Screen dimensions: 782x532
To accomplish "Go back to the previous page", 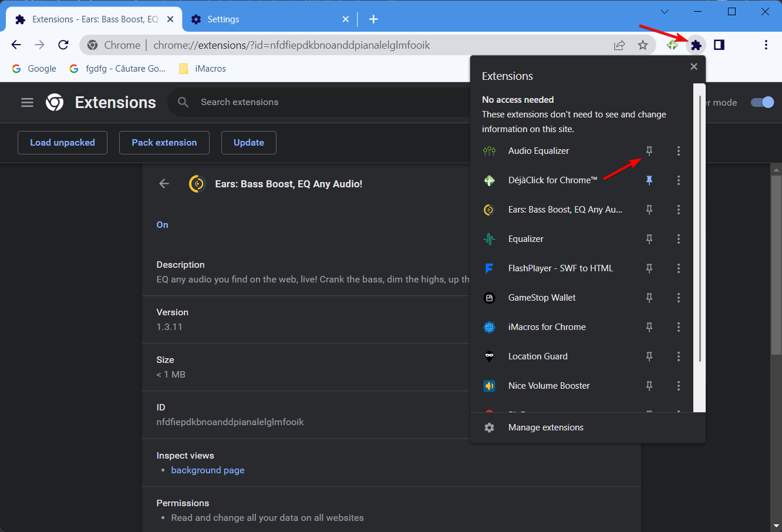I will coord(16,45).
